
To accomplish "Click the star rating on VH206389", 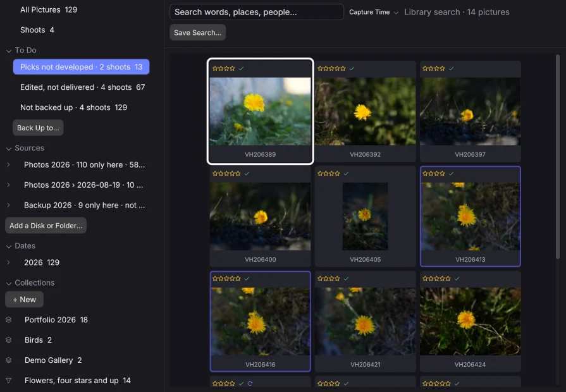I will point(224,68).
